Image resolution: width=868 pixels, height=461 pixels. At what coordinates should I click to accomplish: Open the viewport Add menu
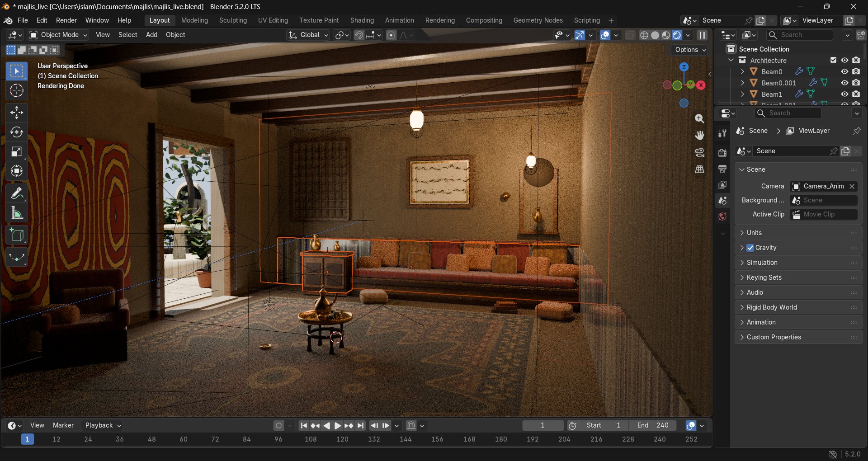click(x=151, y=35)
